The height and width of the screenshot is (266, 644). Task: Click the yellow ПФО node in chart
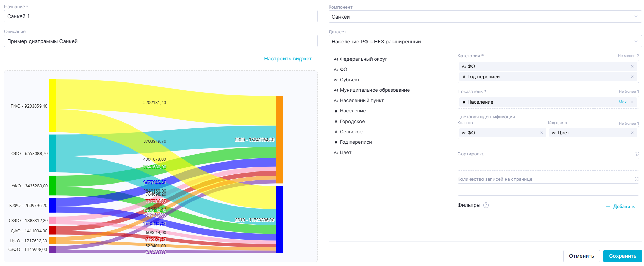(53, 106)
